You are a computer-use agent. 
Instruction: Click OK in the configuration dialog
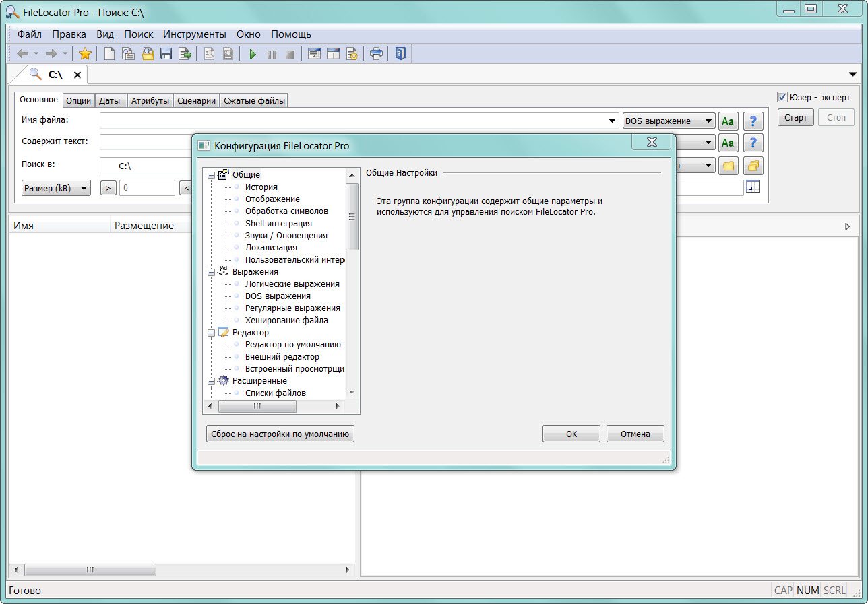(x=571, y=434)
